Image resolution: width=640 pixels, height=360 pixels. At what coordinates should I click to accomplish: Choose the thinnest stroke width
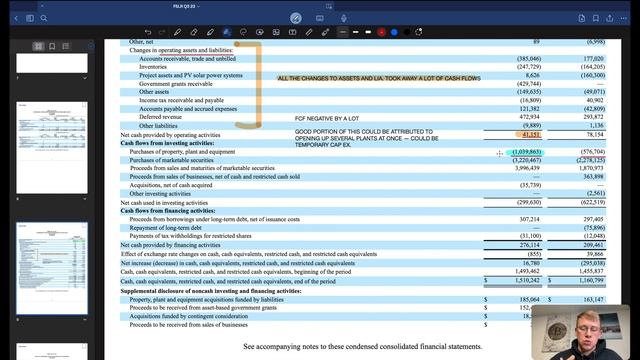click(x=343, y=32)
